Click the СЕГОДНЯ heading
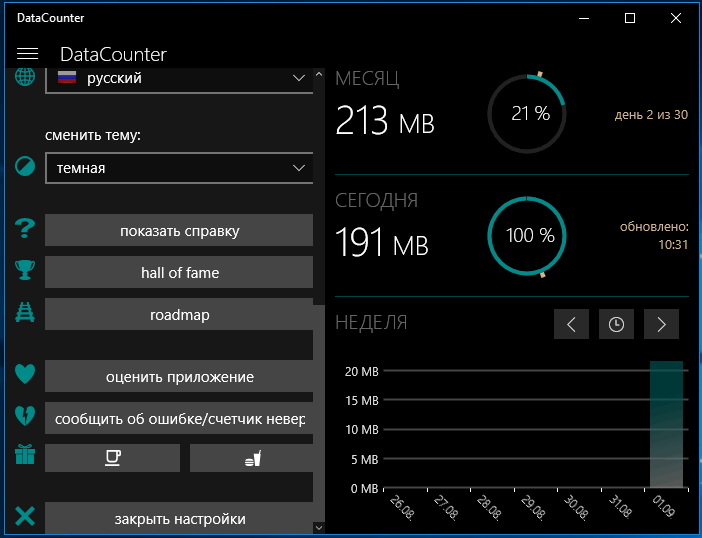The image size is (702, 538). (x=377, y=201)
